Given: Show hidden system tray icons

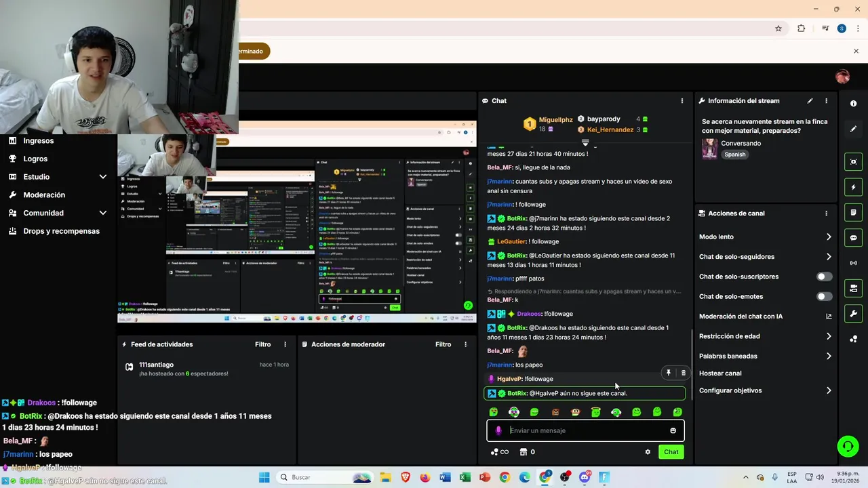Looking at the screenshot, I should coord(746,477).
